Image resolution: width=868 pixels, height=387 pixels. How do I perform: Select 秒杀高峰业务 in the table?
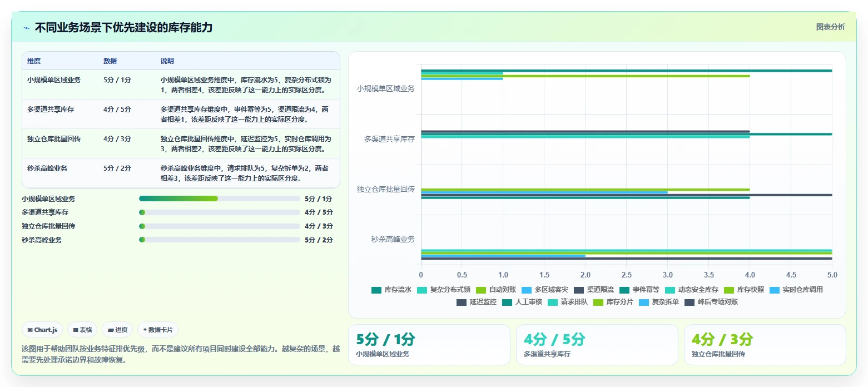(x=47, y=168)
